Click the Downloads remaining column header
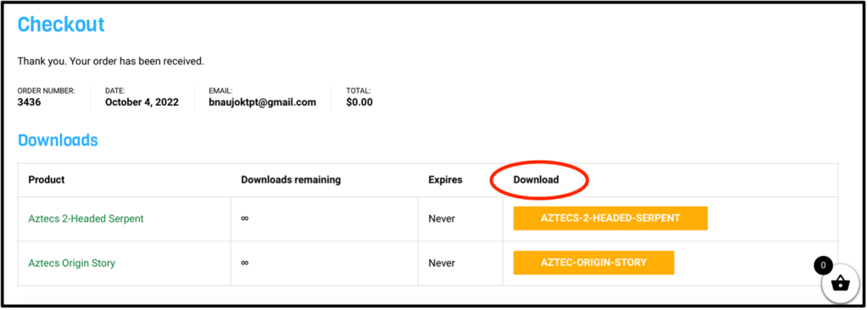This screenshot has height=310, width=868. (x=291, y=180)
